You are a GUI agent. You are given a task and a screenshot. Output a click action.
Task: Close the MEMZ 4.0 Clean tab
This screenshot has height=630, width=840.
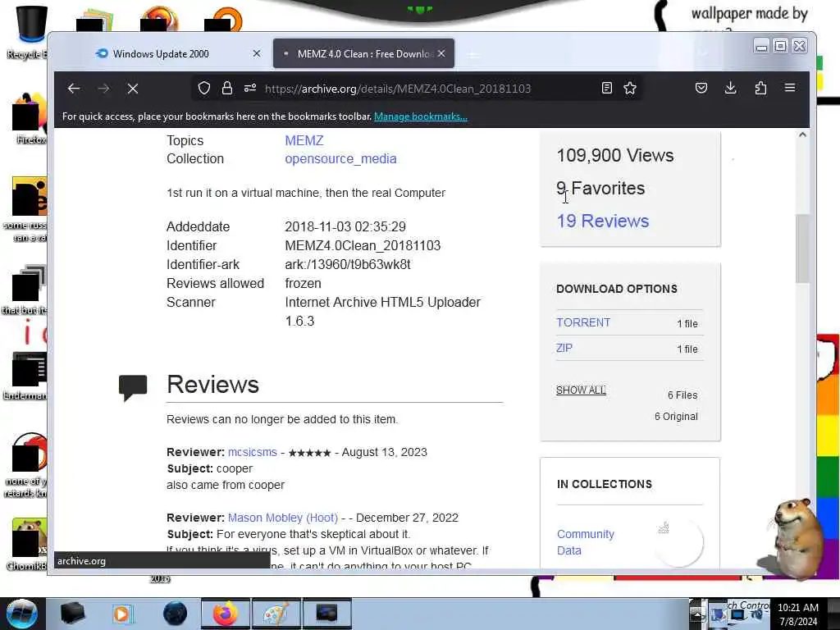tap(441, 53)
